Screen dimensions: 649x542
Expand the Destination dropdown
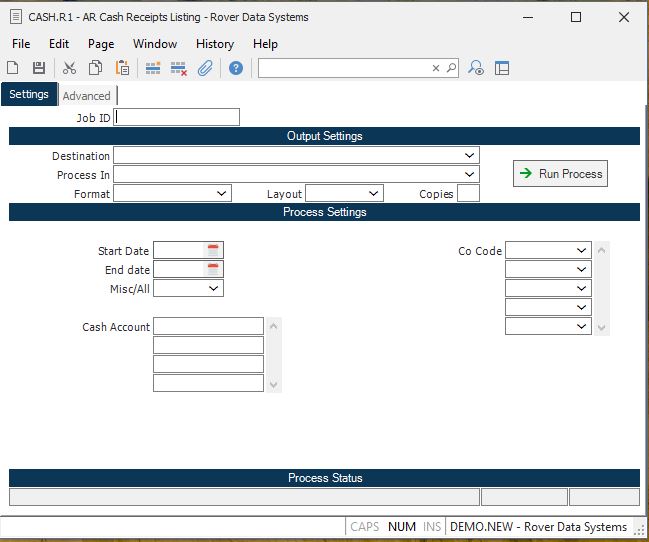469,156
